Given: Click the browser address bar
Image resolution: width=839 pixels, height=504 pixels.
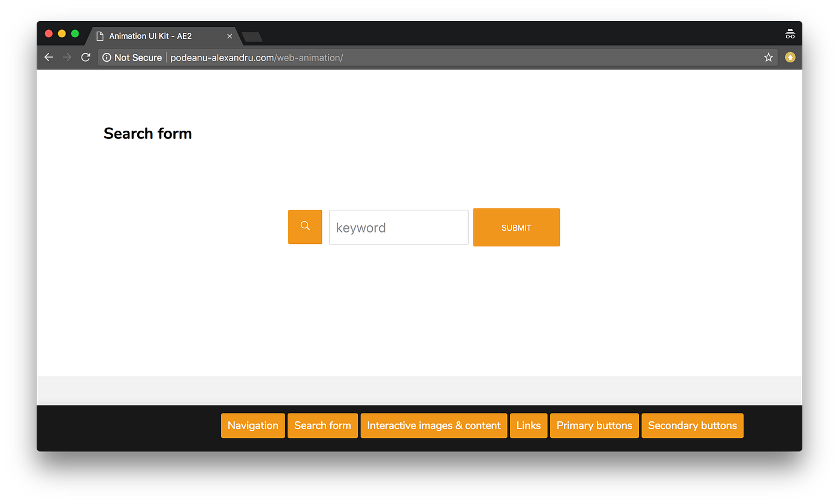Looking at the screenshot, I should tap(419, 57).
